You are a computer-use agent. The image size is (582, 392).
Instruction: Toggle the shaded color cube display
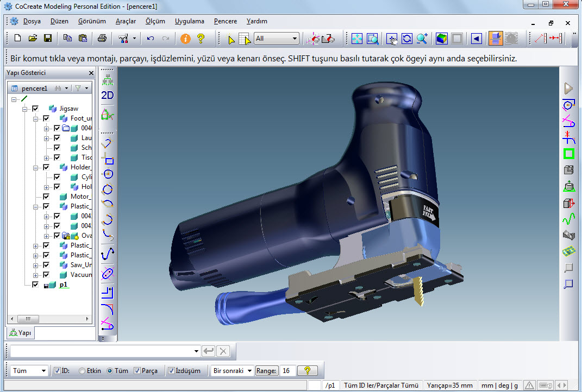coord(441,39)
